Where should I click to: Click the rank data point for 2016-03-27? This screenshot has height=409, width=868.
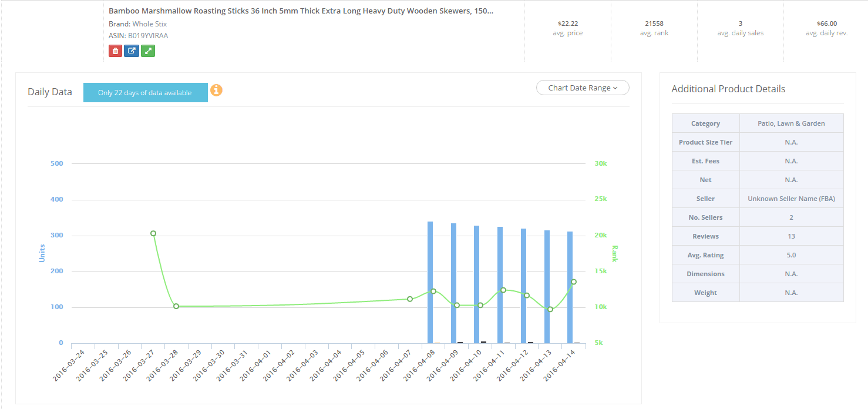click(153, 233)
